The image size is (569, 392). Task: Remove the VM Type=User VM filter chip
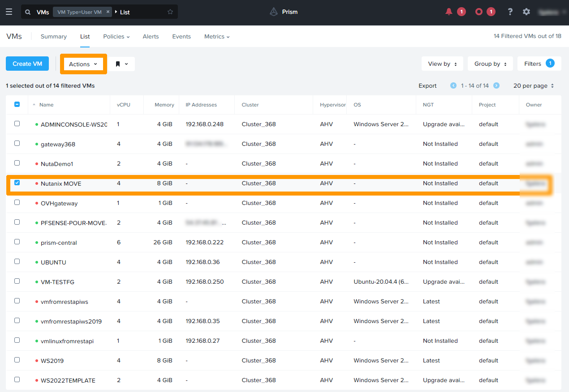point(108,12)
